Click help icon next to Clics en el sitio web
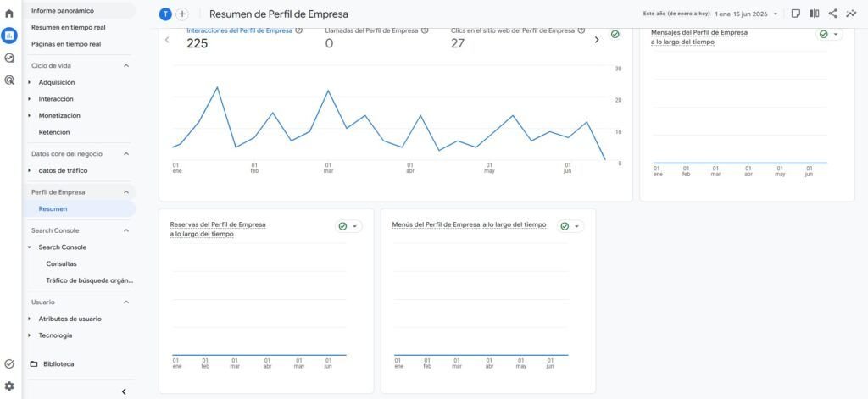 581,31
